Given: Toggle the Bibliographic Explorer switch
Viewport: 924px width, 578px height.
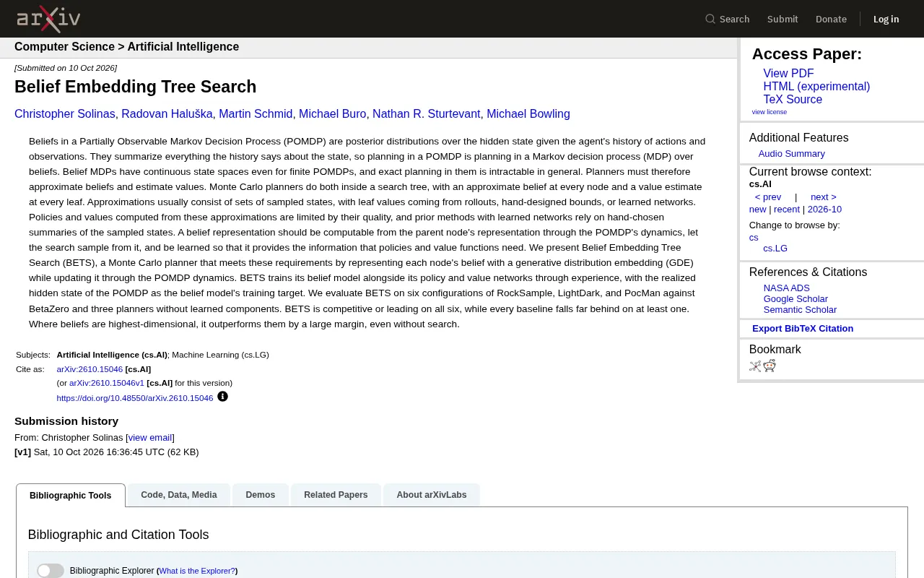Looking at the screenshot, I should (x=51, y=571).
